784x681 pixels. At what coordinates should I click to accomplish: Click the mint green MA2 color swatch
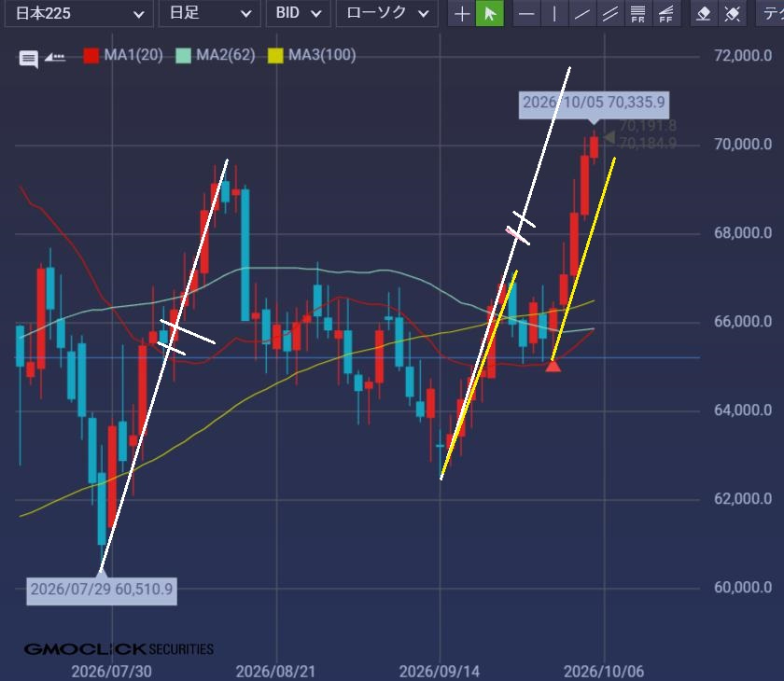click(x=183, y=55)
